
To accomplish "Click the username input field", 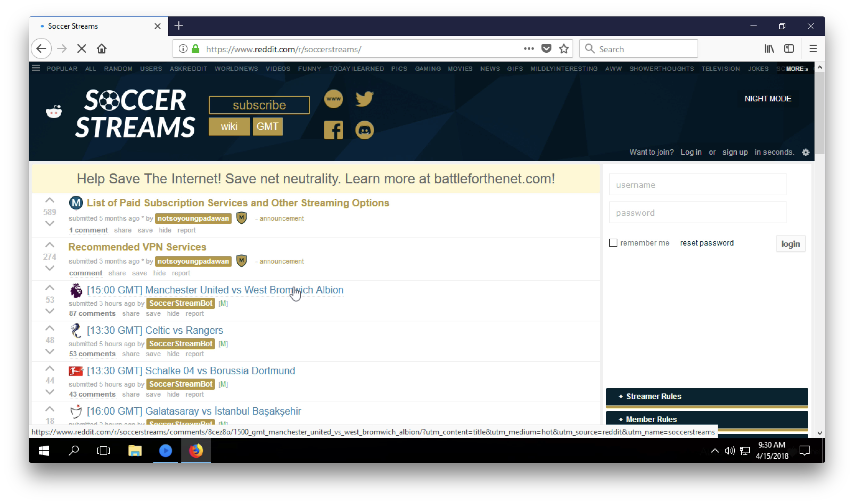I will pyautogui.click(x=697, y=184).
